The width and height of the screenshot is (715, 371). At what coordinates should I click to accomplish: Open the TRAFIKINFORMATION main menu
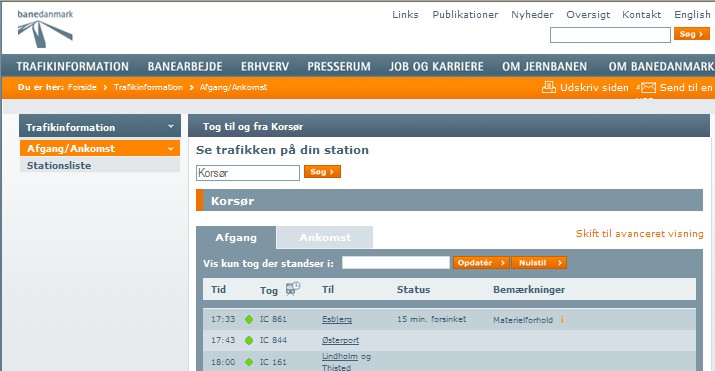(x=73, y=67)
